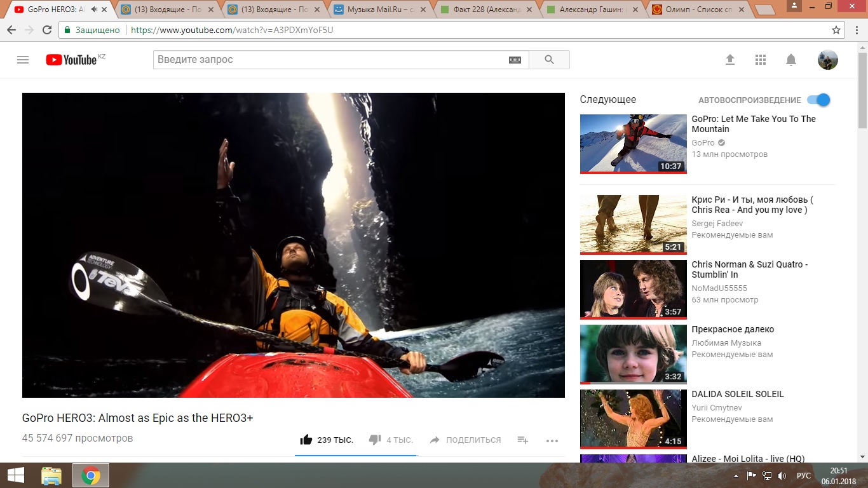The image size is (868, 488).
Task: Open the Windows Start button
Action: pos(15,475)
